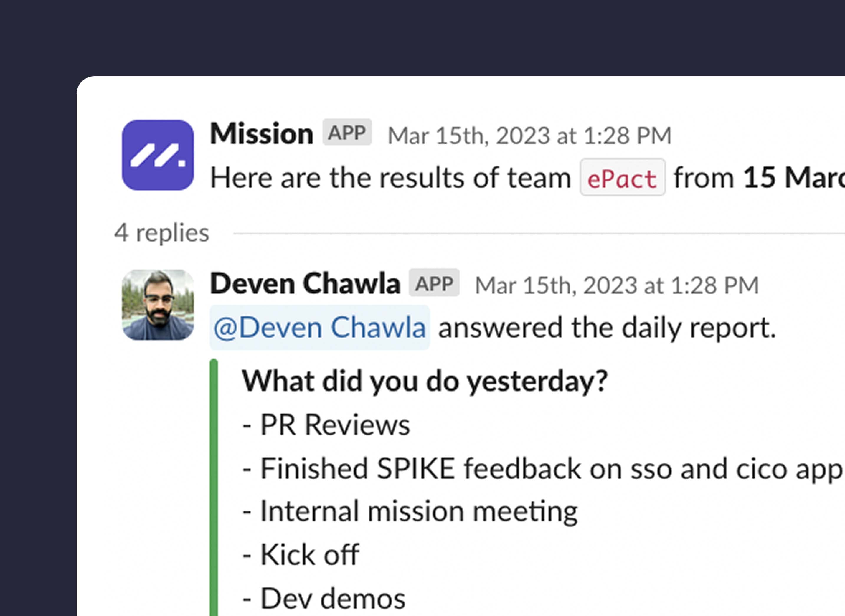Open the Mission message timestamp Mar 15th 1:28 PM
The image size is (845, 616).
tap(529, 135)
